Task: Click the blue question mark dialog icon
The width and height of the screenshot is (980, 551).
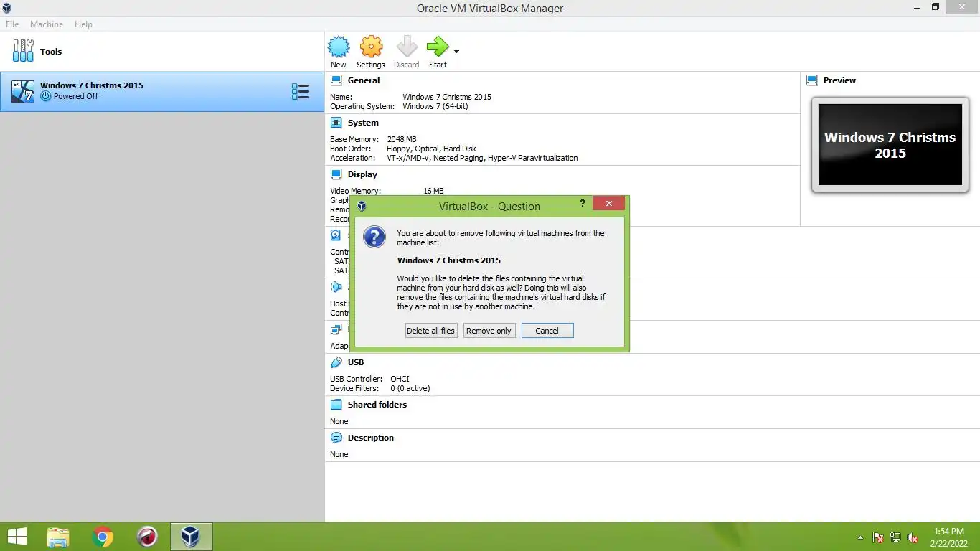Action: [x=374, y=237]
